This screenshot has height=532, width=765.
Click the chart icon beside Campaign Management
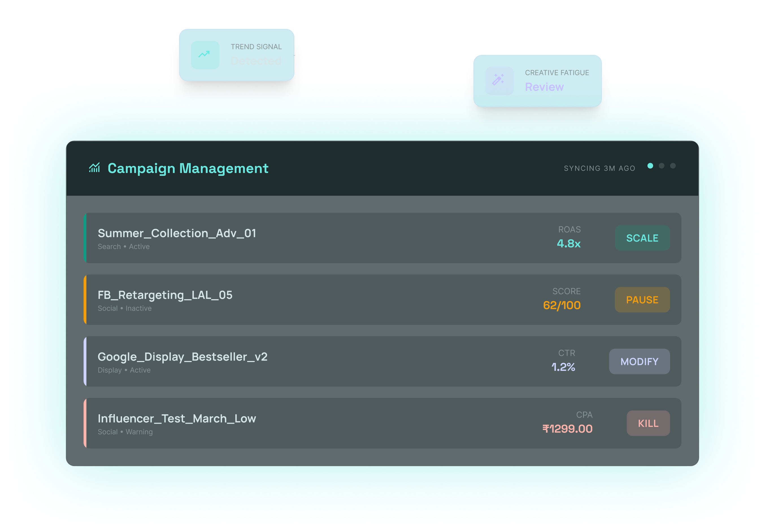tap(94, 168)
